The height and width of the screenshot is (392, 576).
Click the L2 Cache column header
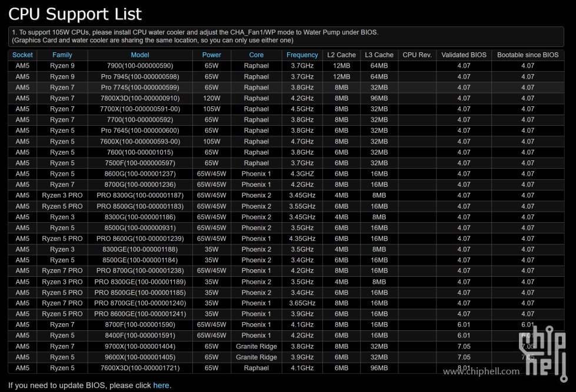pos(341,55)
